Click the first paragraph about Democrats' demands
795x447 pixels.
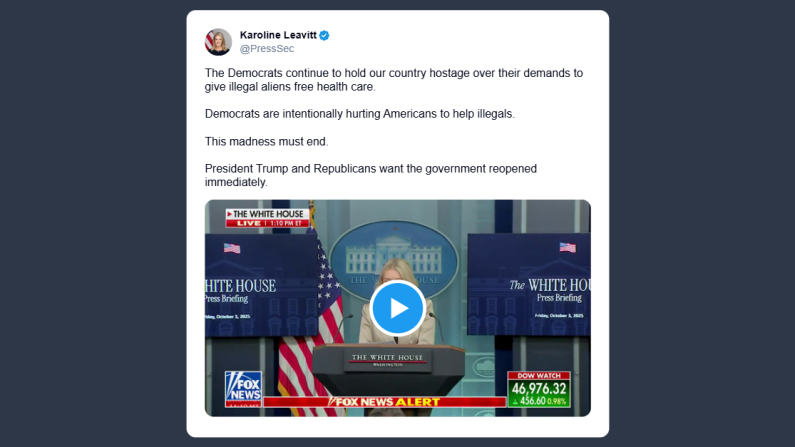394,80
